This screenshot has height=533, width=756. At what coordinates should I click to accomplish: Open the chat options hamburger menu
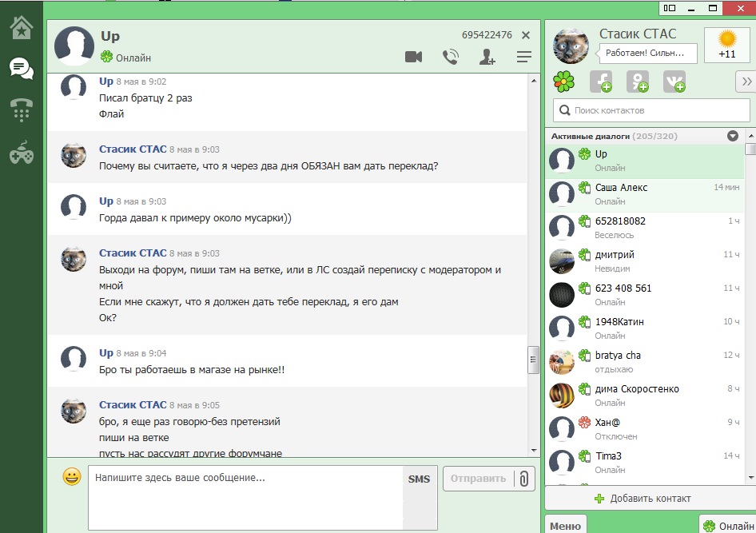pos(524,57)
